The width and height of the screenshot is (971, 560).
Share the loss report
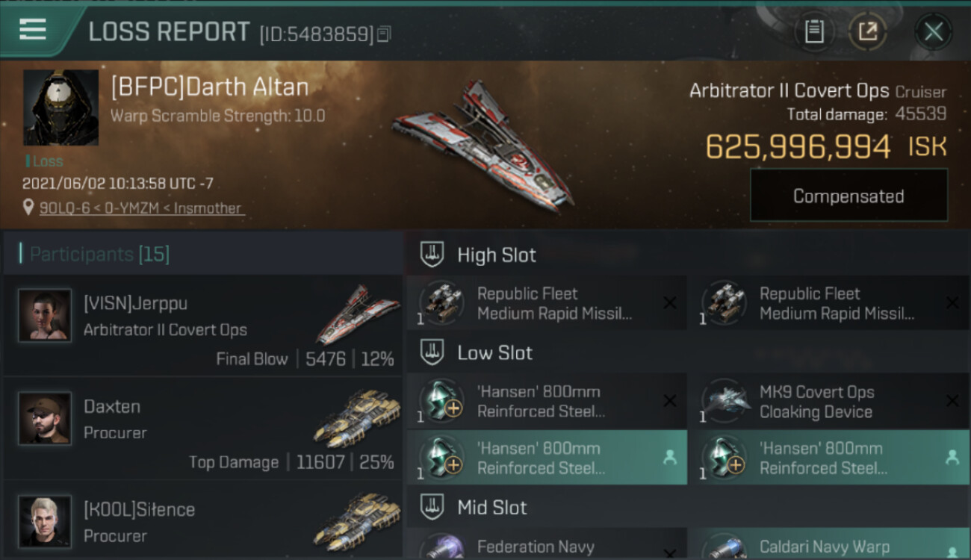pyautogui.click(x=868, y=32)
